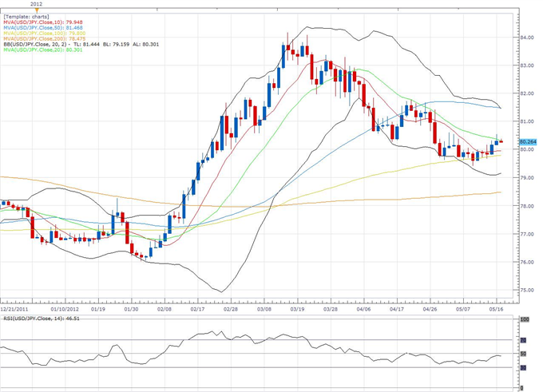Select the red MVA Close,10 legend entry
The image size is (543, 392).
pos(43,22)
